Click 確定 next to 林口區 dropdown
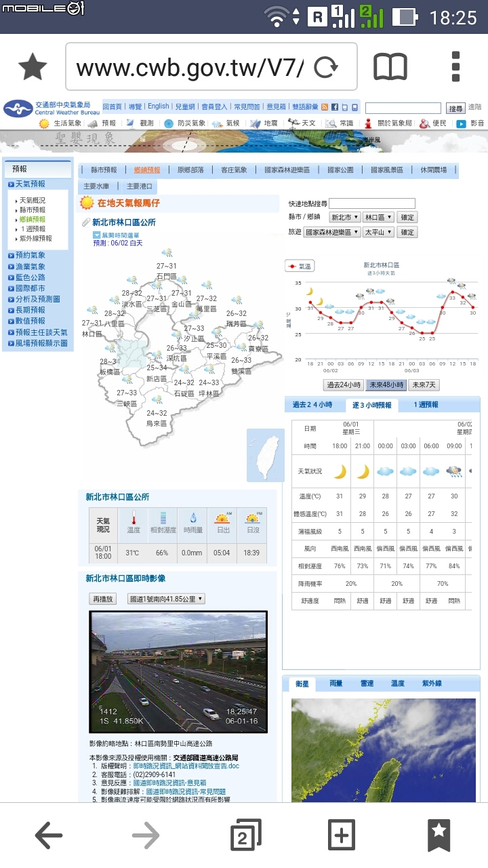 pyautogui.click(x=407, y=217)
